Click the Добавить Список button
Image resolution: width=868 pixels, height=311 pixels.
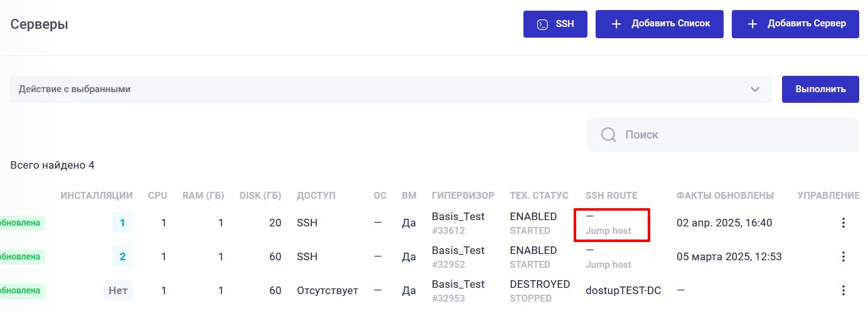[x=659, y=24]
